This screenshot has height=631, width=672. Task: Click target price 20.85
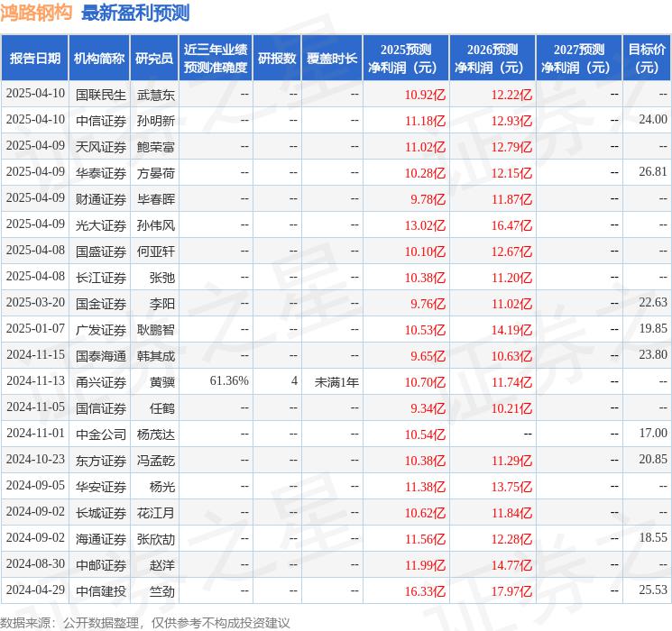(653, 459)
